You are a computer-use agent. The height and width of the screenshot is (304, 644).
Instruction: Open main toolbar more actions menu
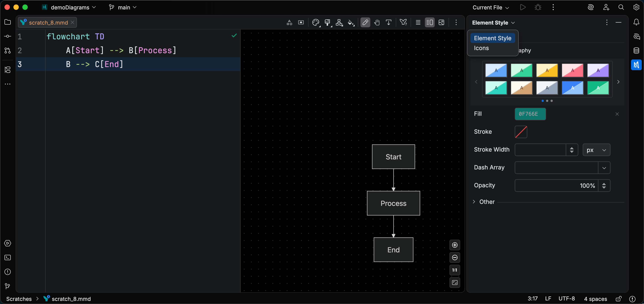(553, 7)
